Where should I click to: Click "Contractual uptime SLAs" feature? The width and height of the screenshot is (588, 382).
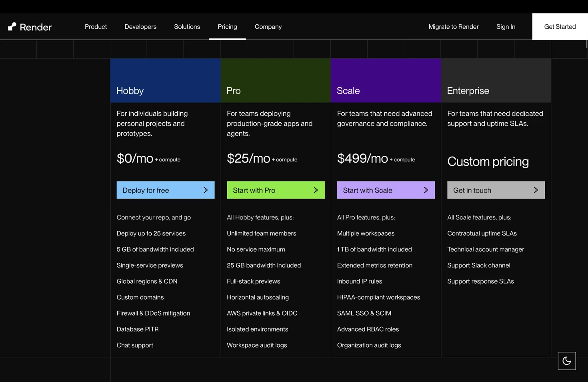click(x=482, y=233)
